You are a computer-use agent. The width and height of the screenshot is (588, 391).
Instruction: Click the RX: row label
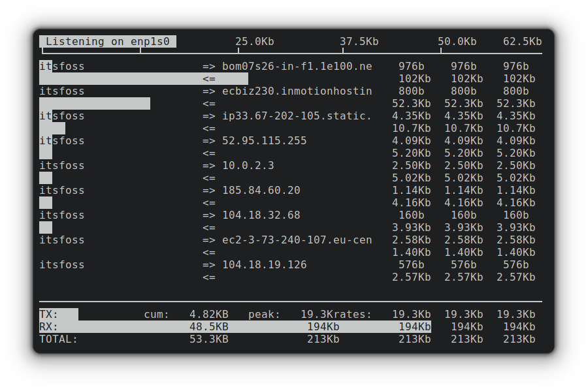[x=49, y=327]
